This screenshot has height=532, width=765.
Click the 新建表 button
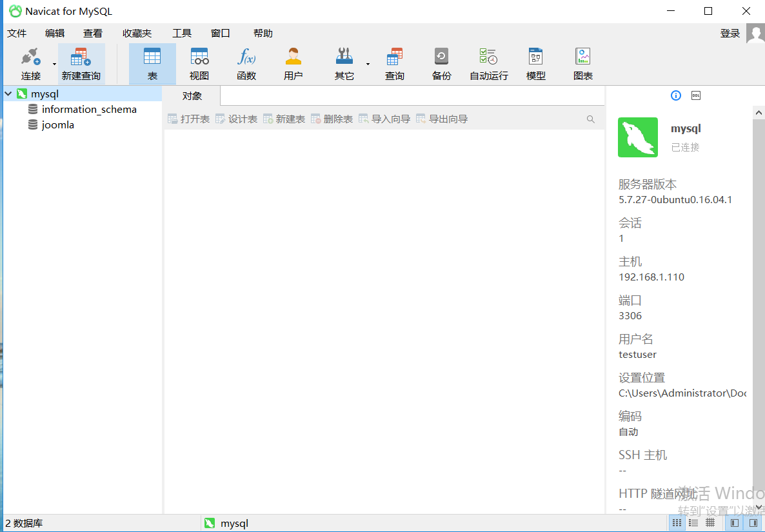tap(284, 119)
